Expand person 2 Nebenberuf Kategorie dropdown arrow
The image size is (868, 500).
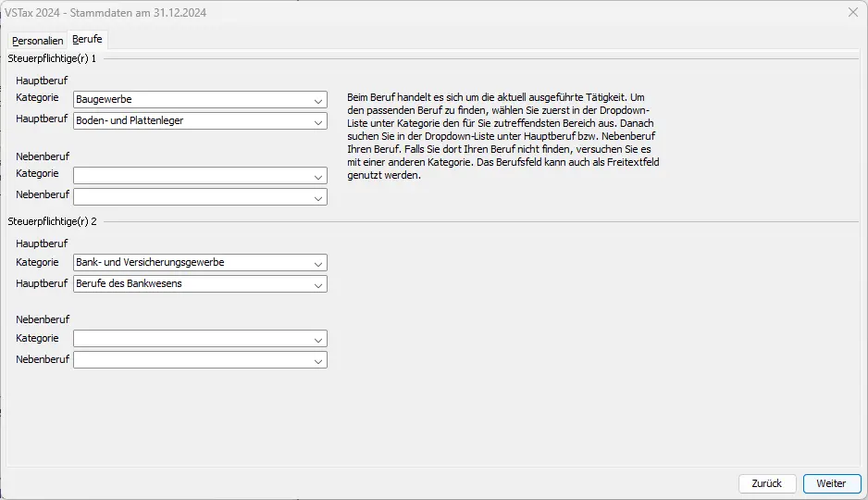tap(318, 339)
